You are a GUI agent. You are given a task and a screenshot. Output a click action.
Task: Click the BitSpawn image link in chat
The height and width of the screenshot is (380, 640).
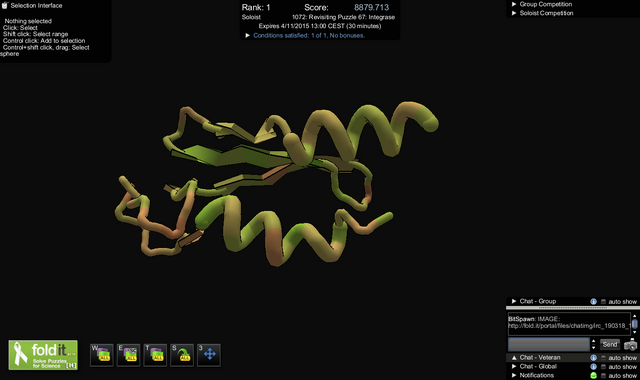568,326
